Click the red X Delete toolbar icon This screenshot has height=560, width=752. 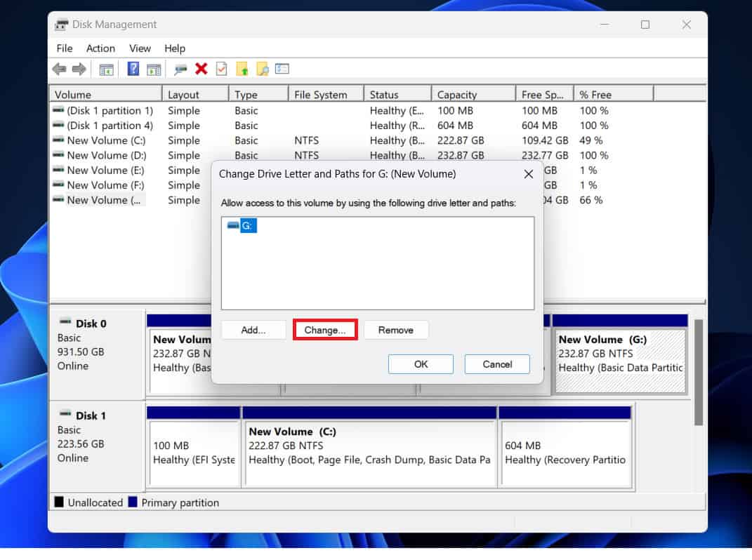coord(202,69)
